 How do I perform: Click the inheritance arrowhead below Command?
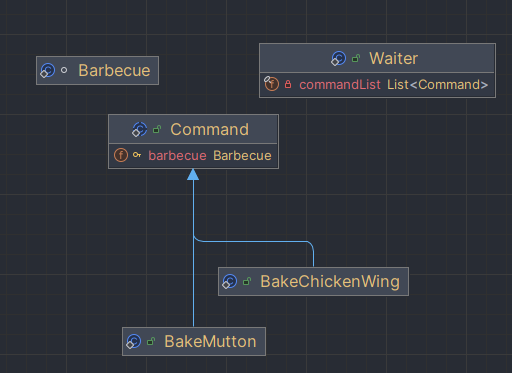coord(193,175)
